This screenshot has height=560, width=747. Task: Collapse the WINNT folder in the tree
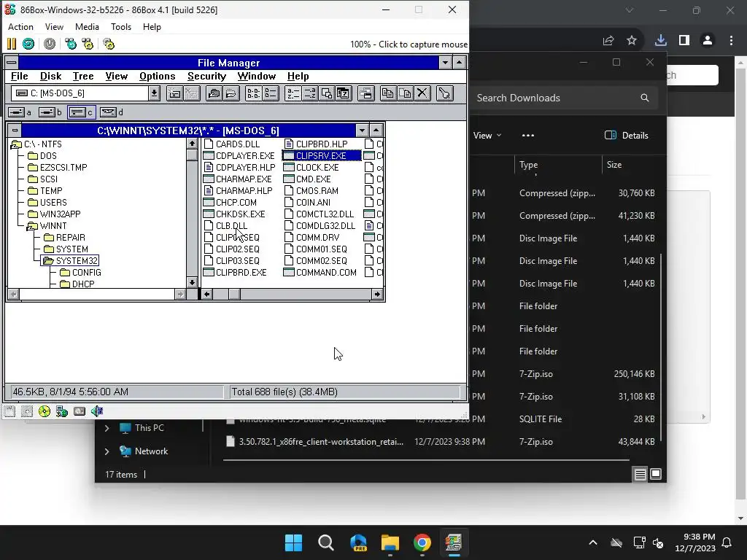tap(32, 226)
